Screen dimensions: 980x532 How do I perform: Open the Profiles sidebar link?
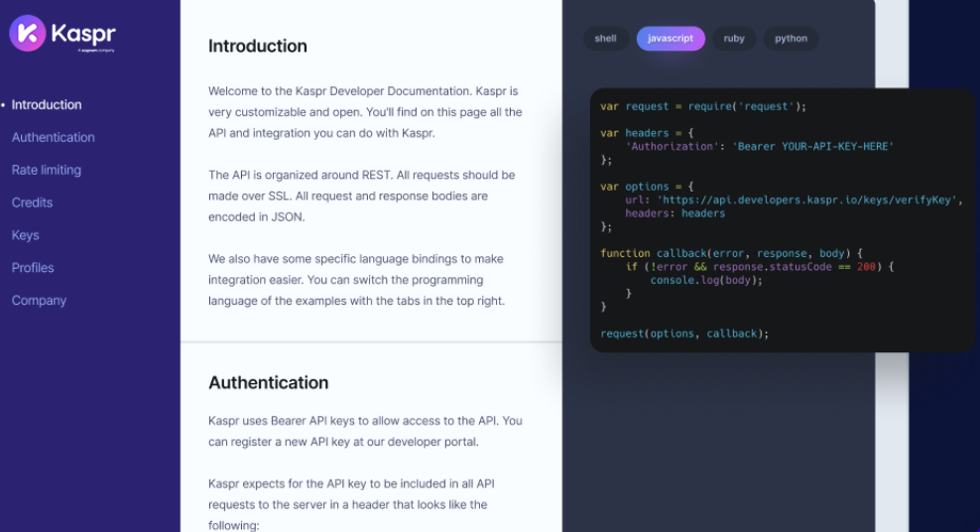pos(33,268)
